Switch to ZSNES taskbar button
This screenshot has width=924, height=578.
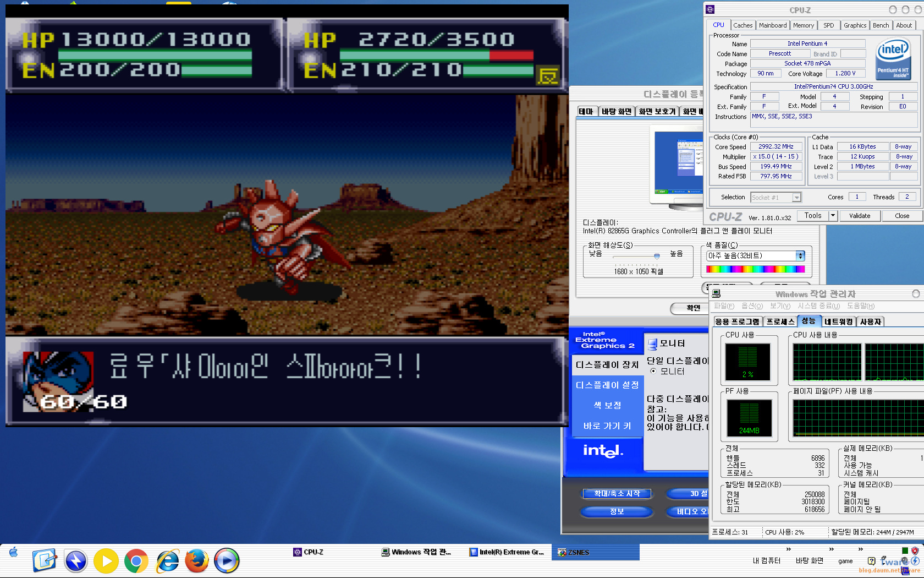pos(597,552)
